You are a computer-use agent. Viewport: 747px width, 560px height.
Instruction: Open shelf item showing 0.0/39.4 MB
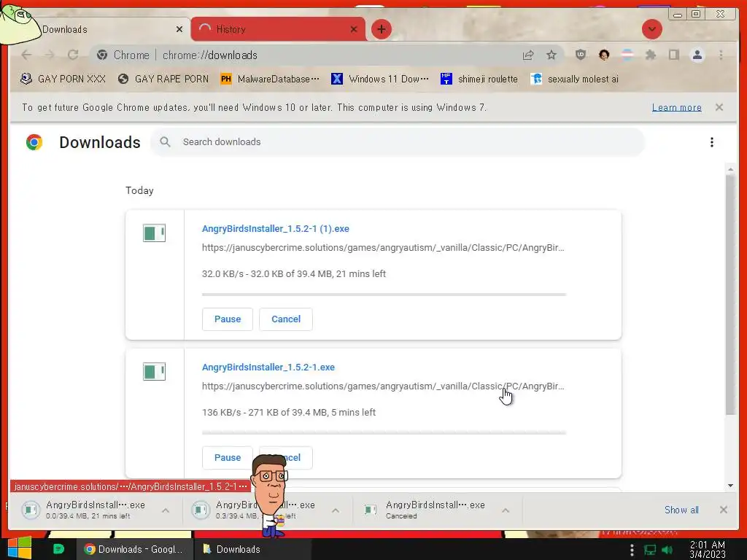coord(88,510)
